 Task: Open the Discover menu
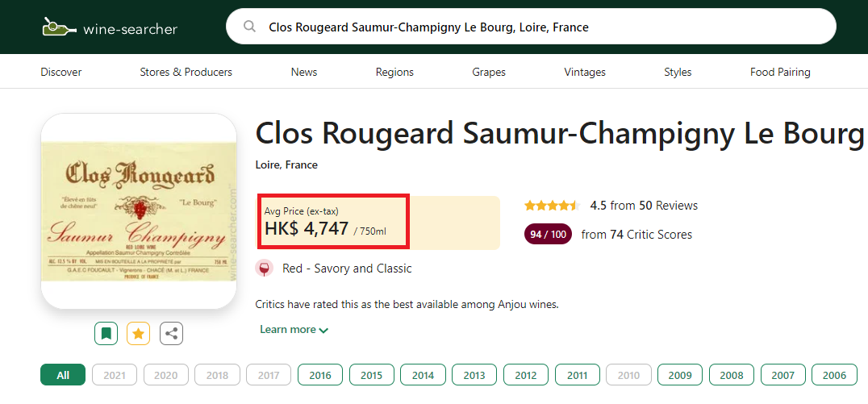point(61,72)
